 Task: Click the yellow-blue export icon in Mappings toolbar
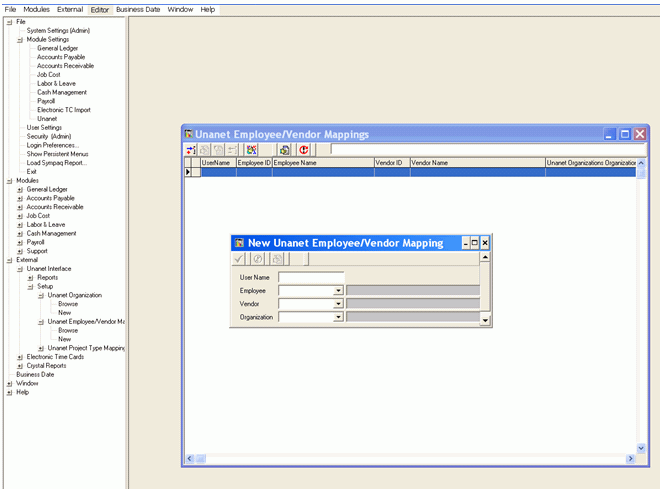point(285,150)
